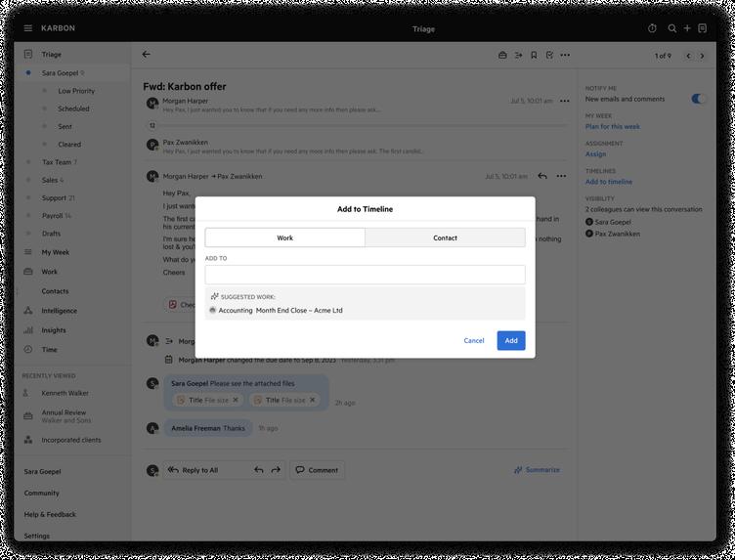
Task: Click the Add To input field
Action: [366, 275]
